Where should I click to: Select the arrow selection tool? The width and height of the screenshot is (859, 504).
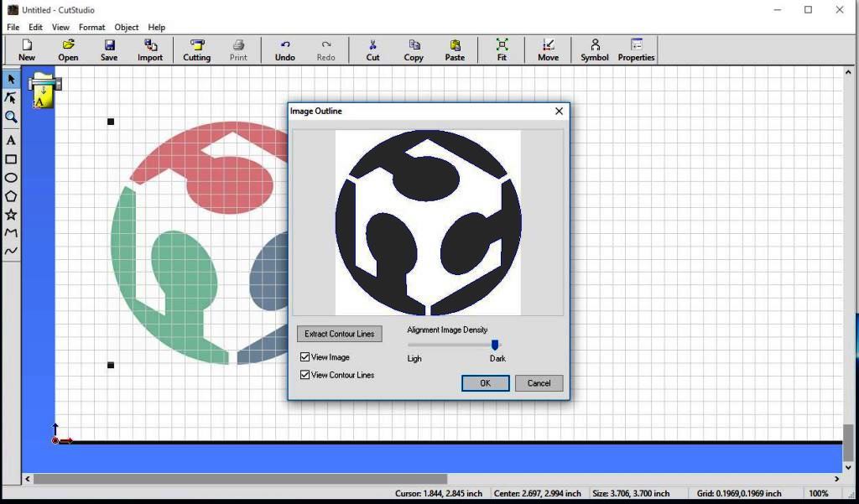11,80
